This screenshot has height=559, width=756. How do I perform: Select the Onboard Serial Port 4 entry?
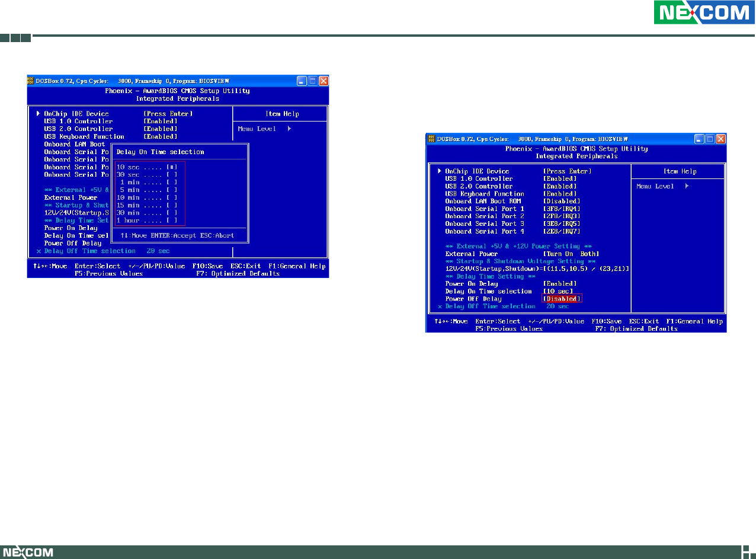[485, 231]
